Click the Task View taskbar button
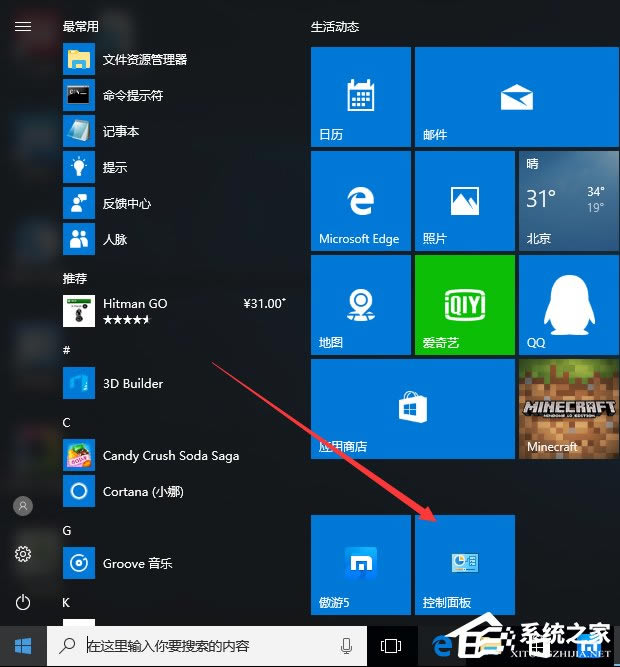620x667 pixels. coord(391,645)
